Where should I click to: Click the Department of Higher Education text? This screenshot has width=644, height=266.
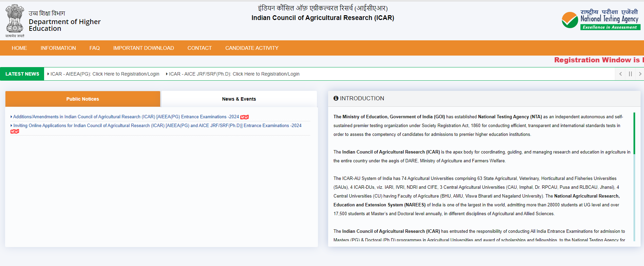click(x=64, y=25)
